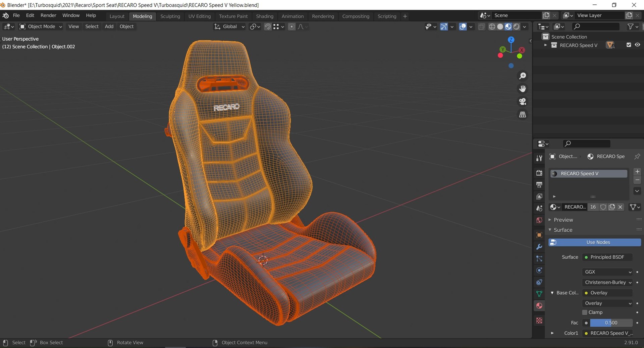Screen dimensions: 644x348
Task: Open the Material properties tab
Action: (x=539, y=306)
